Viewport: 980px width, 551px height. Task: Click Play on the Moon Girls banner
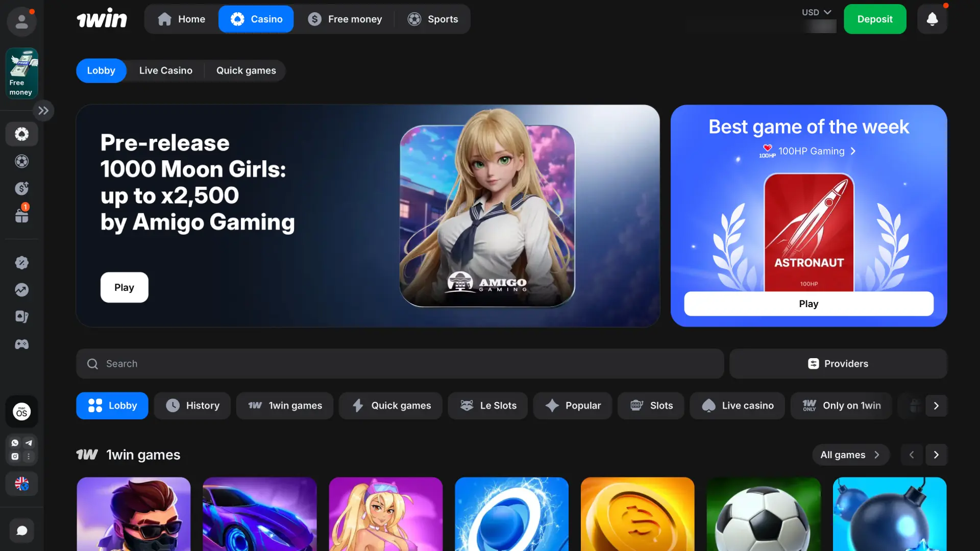124,287
